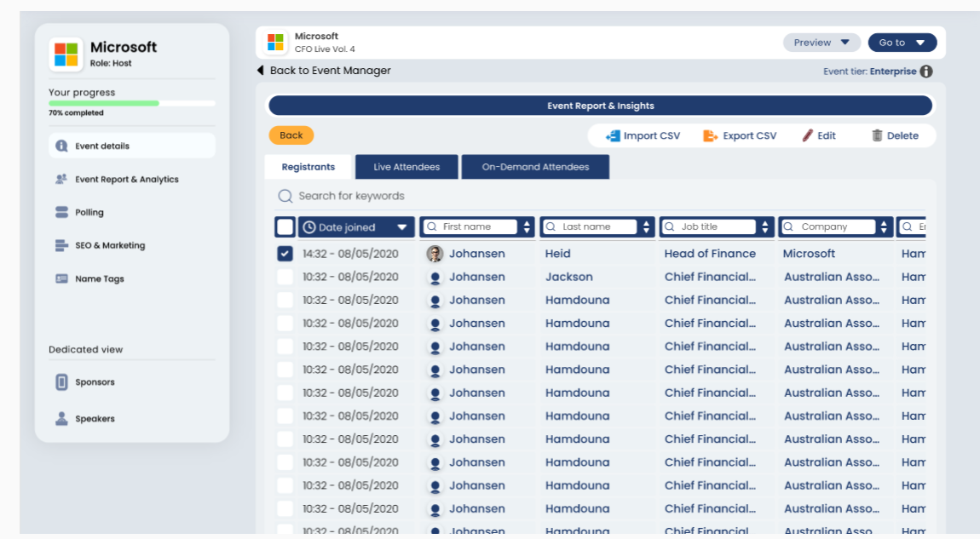Click the 'Role: Host' label
This screenshot has height=539, width=980.
[x=111, y=63]
